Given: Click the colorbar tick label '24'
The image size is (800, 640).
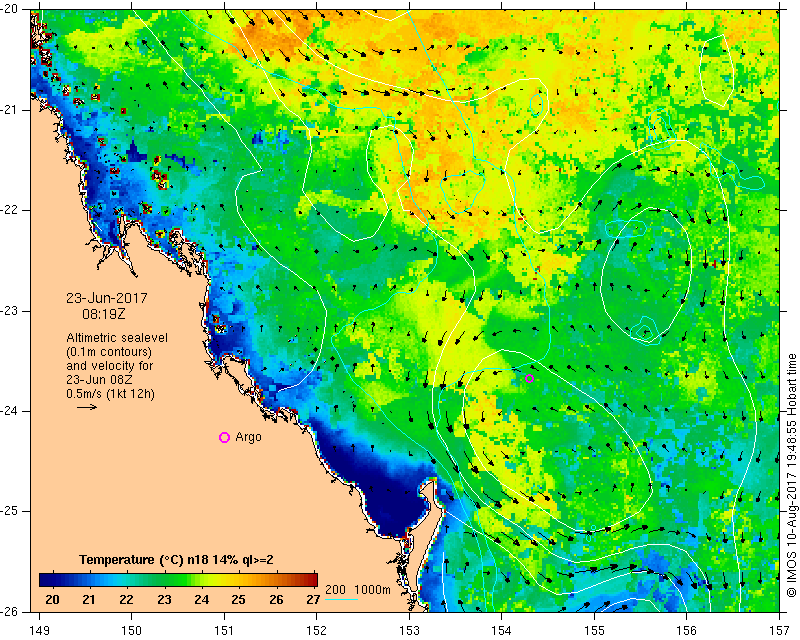Looking at the screenshot, I should pyautogui.click(x=202, y=599).
